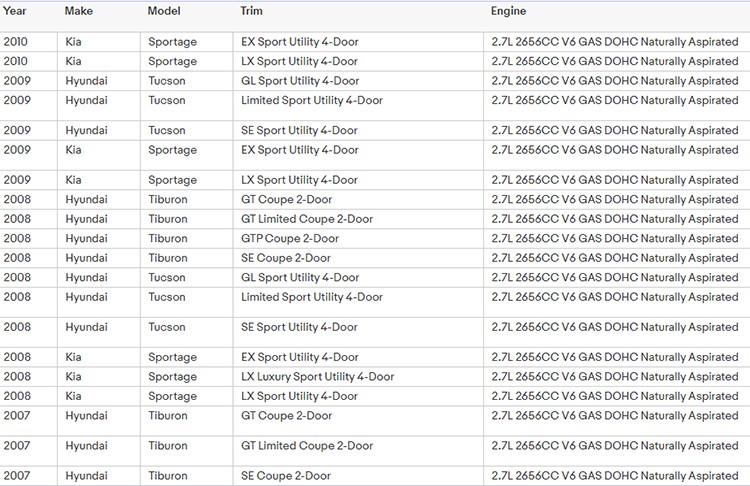Select Limited Sport Utility 4-Door trim for 2008 Tucson

tap(312, 297)
